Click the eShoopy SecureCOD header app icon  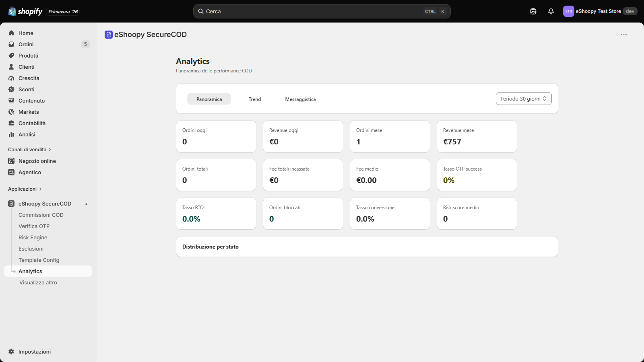pyautogui.click(x=109, y=35)
